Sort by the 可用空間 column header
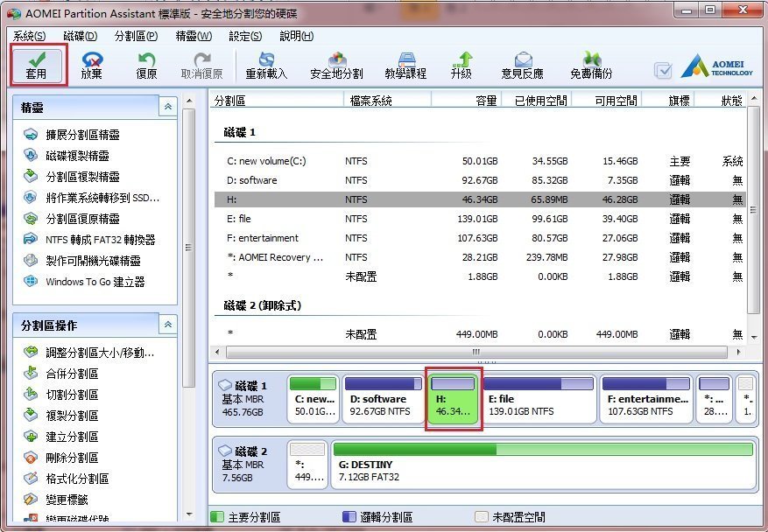This screenshot has height=532, width=768. pos(607,101)
